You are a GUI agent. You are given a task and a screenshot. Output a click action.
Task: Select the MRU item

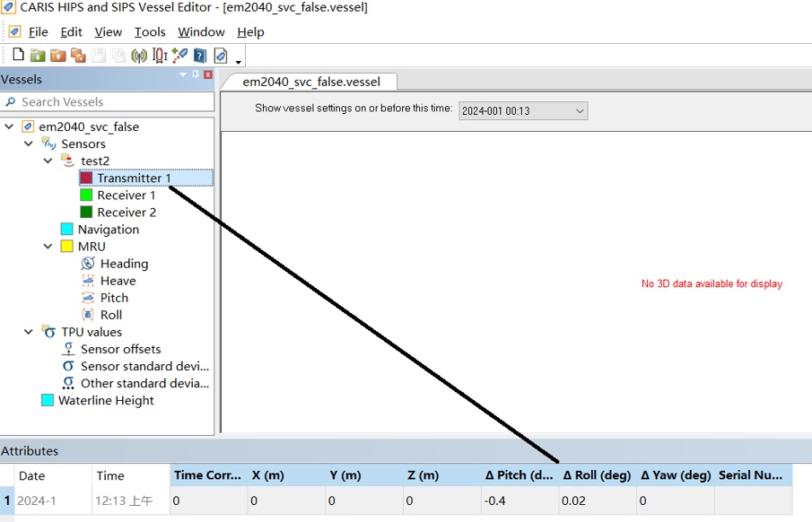point(92,247)
